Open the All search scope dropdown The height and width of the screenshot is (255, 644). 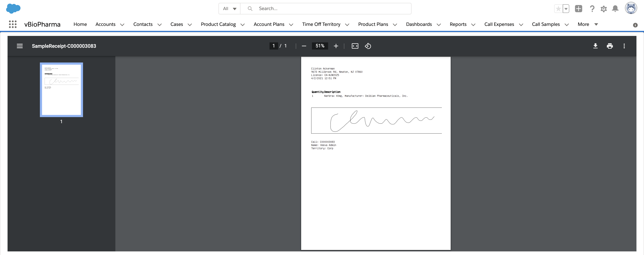coord(229,9)
